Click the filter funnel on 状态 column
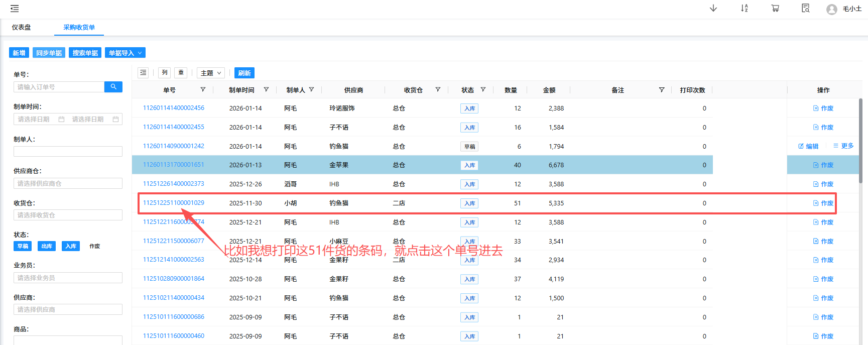This screenshot has height=345, width=868. tap(483, 90)
